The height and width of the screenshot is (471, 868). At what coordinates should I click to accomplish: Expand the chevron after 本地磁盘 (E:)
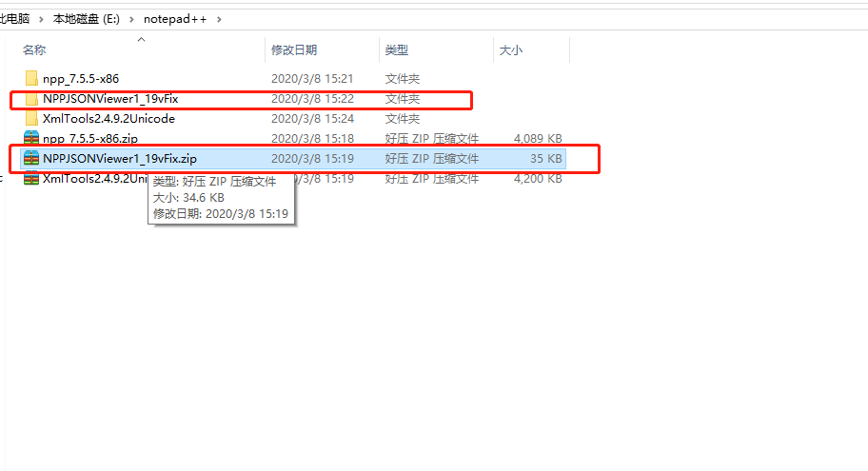tap(131, 19)
